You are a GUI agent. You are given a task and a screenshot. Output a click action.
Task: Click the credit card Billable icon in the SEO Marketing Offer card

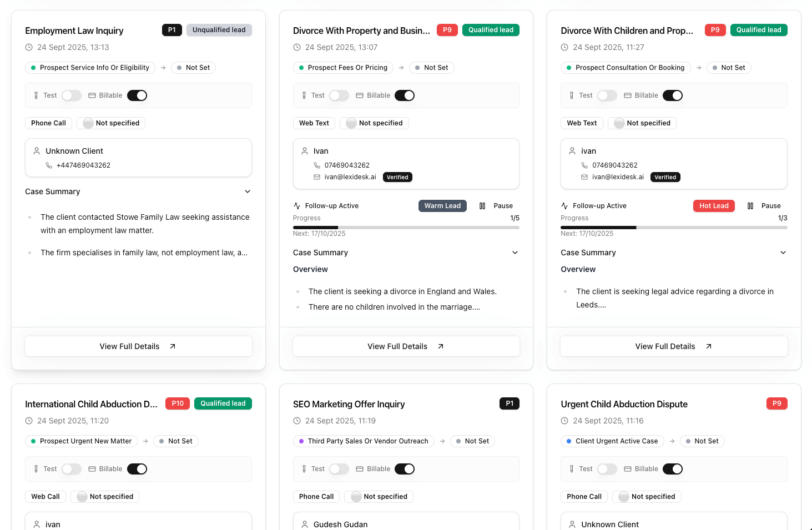[360, 469]
